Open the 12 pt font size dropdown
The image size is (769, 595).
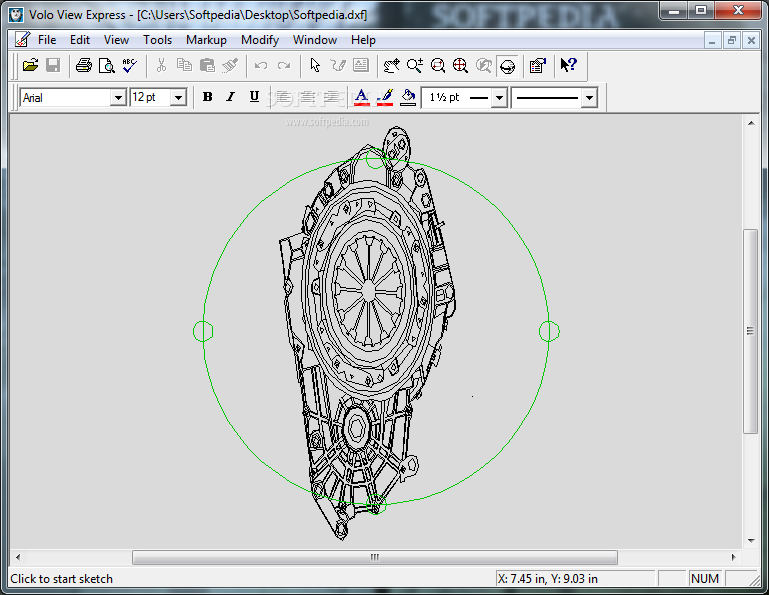(179, 98)
